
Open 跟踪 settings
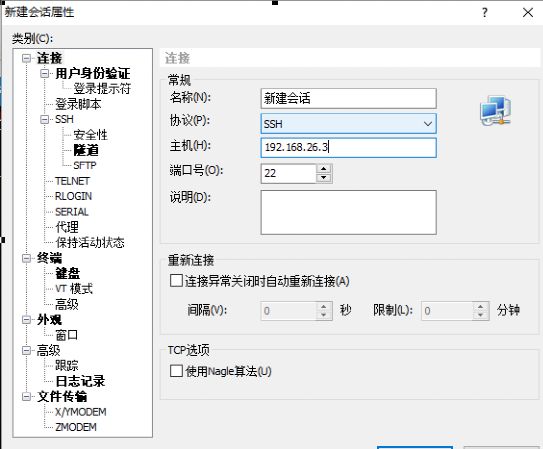coord(67,366)
